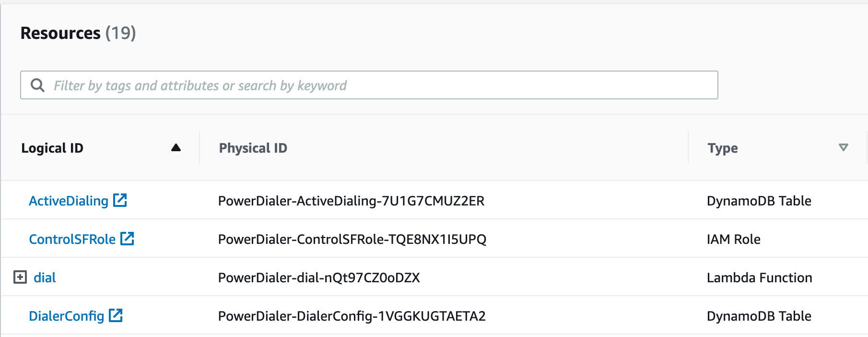Open ControlSFRole external link icon
Image resolution: width=868 pixels, height=337 pixels.
(127, 239)
